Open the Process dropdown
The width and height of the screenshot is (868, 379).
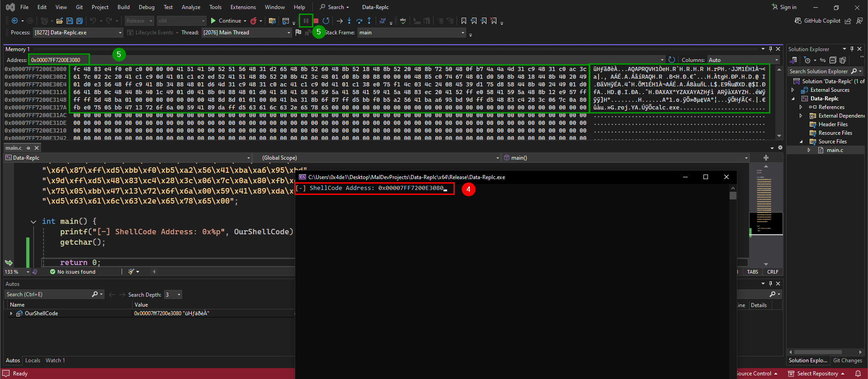pos(78,33)
